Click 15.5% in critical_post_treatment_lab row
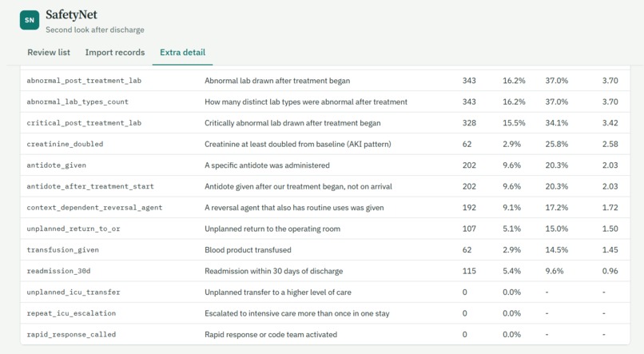The image size is (644, 354). click(514, 123)
